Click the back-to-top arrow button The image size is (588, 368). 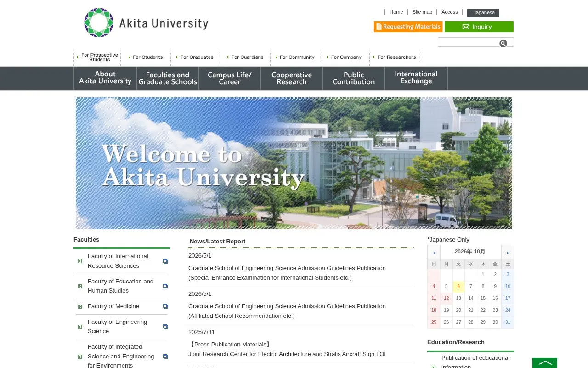(x=545, y=363)
